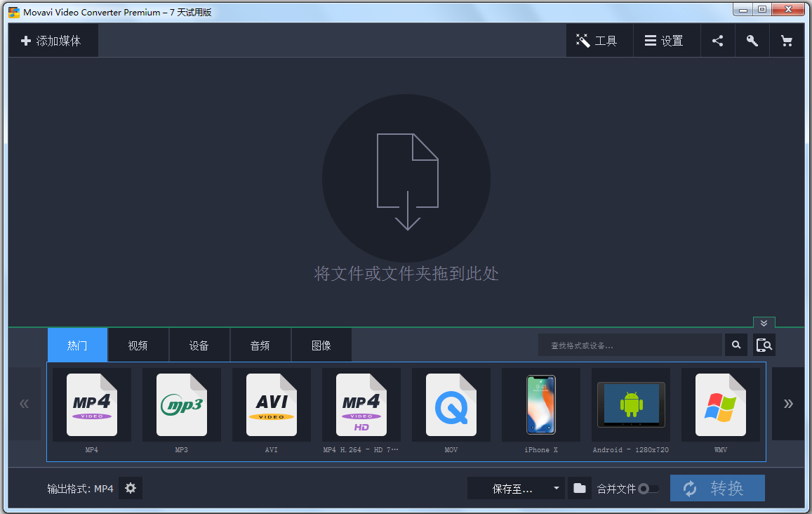
Task: Click the format search input field
Action: coord(630,345)
